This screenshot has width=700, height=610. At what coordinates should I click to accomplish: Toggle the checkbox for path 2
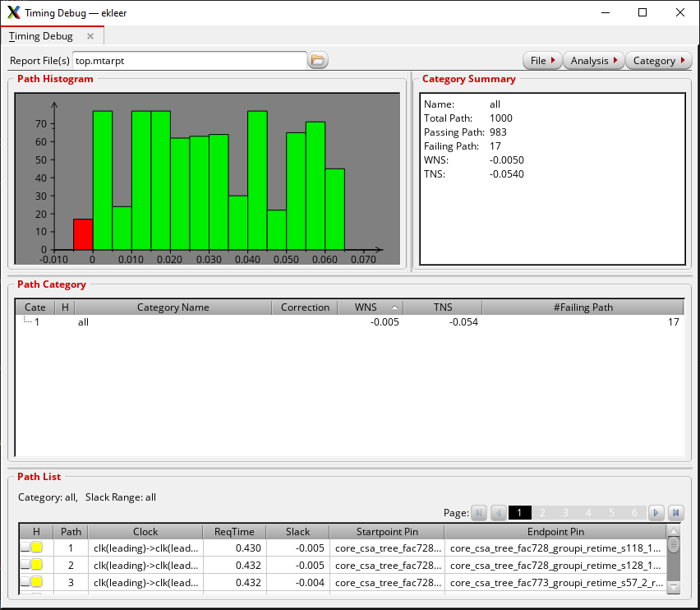tap(25, 565)
